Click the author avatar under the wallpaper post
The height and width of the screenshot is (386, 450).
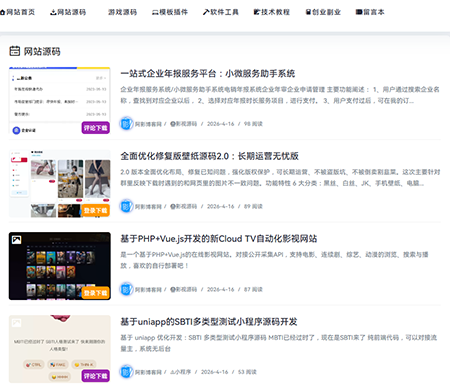tap(126, 206)
